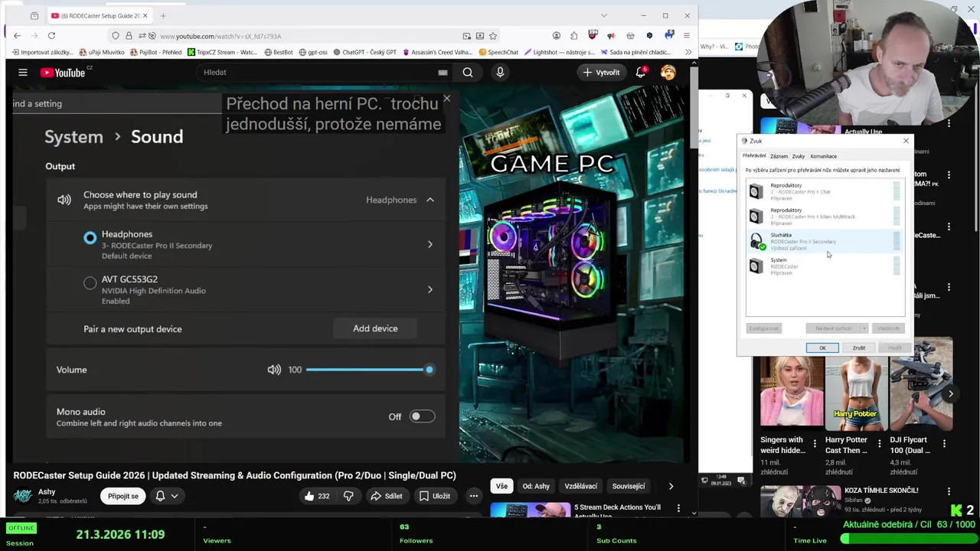The image size is (980, 551).
Task: Select Sluchátka RODECaster Pro II Secondary device
Action: [825, 241]
